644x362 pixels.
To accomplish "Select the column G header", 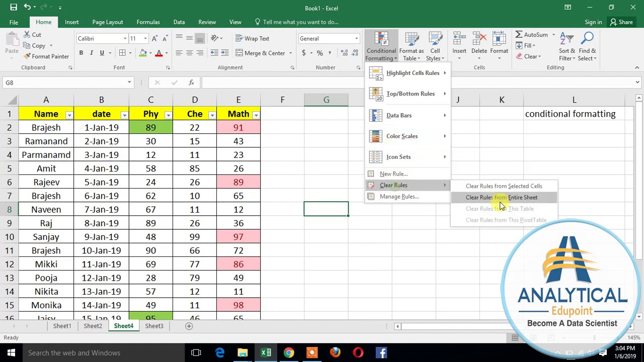I will (326, 100).
